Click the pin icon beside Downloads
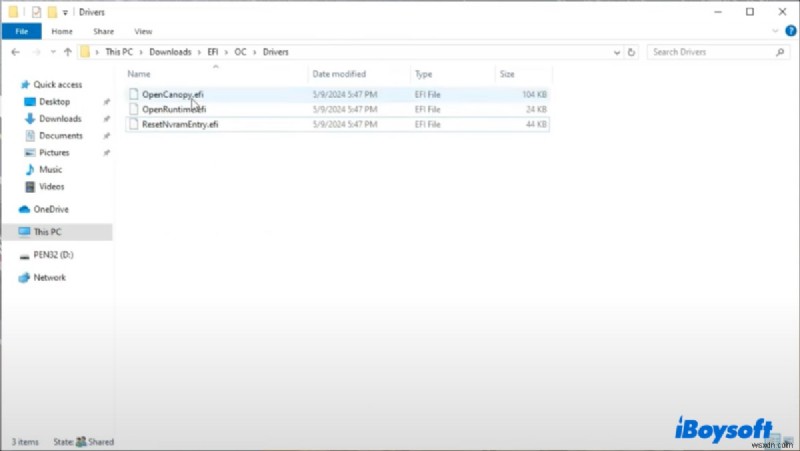 (106, 119)
